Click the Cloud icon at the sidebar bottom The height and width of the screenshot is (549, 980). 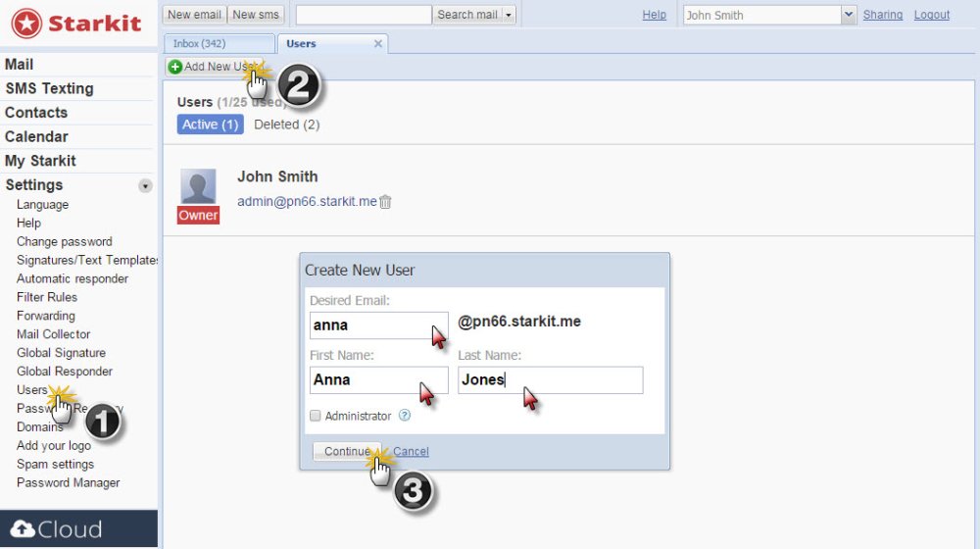[x=24, y=529]
